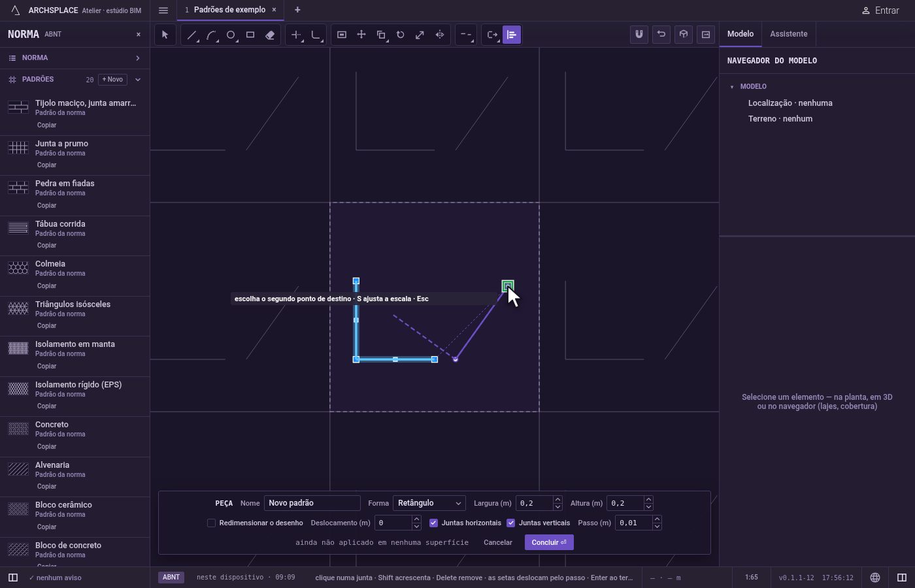915x588 pixels.
Task: Click the Deslocamento (m) input field
Action: (x=393, y=523)
